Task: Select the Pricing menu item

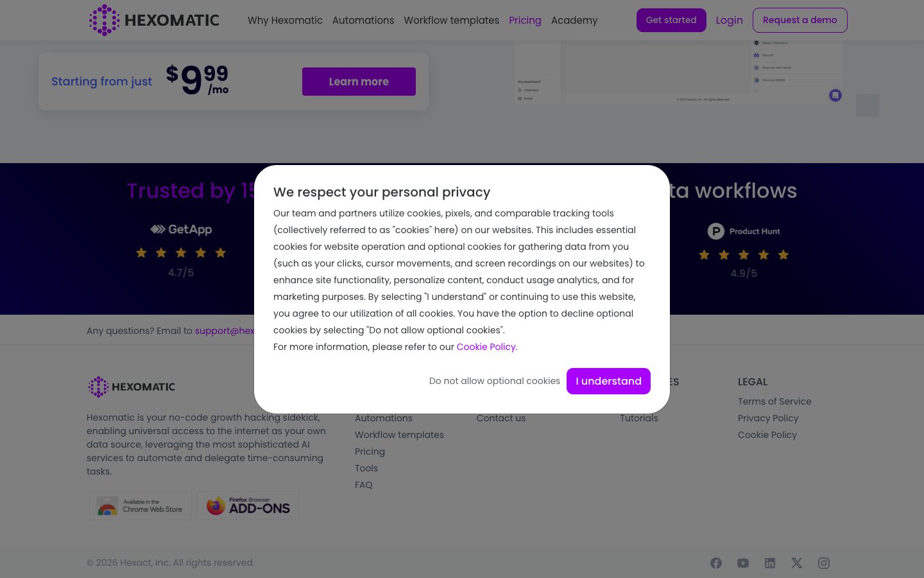Action: tap(525, 20)
